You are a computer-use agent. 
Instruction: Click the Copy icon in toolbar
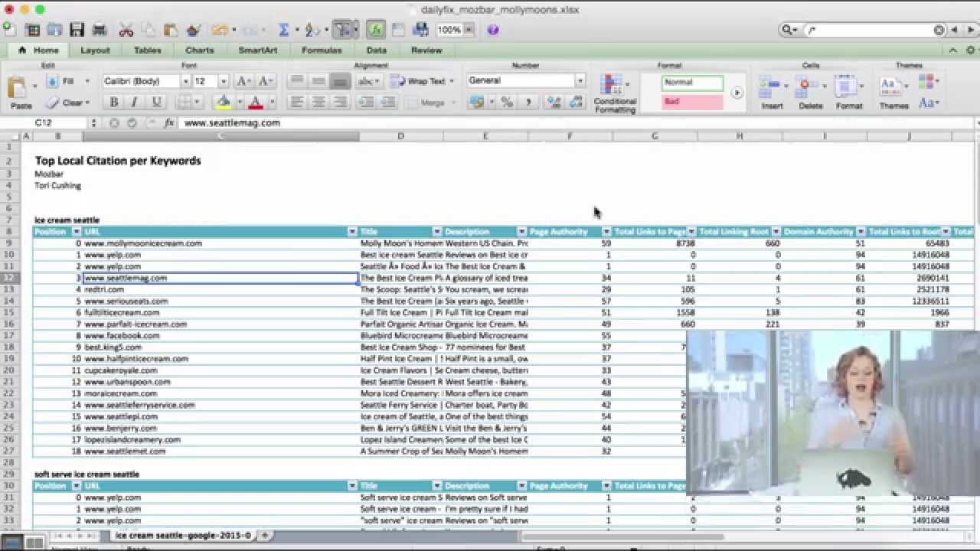pyautogui.click(x=149, y=30)
